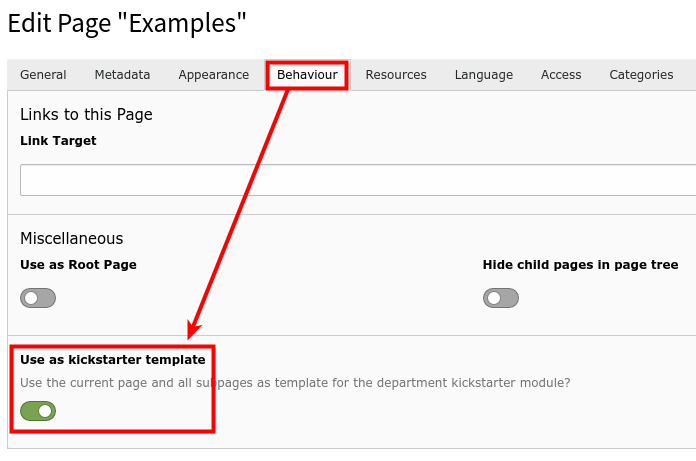The image size is (696, 461).
Task: Select the Appearance tab
Action: point(213,75)
